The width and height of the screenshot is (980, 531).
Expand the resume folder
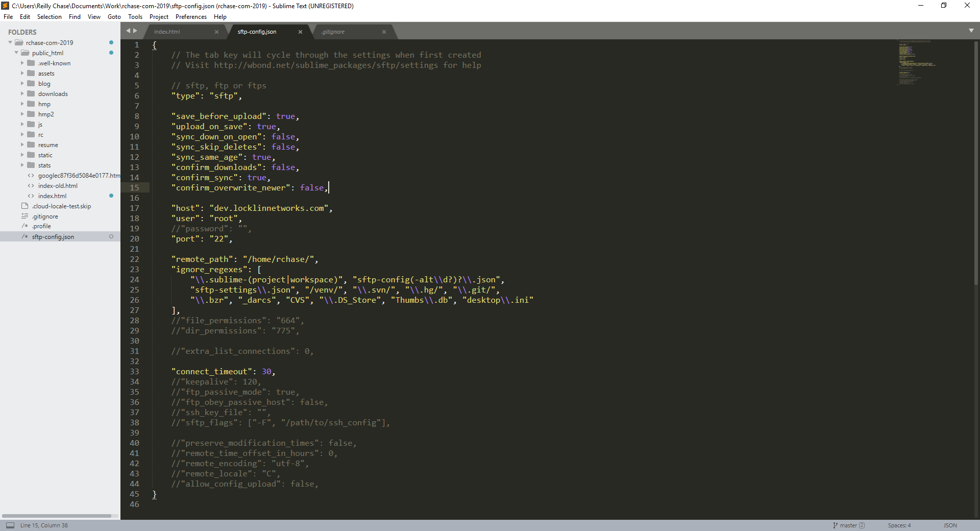tap(22, 144)
